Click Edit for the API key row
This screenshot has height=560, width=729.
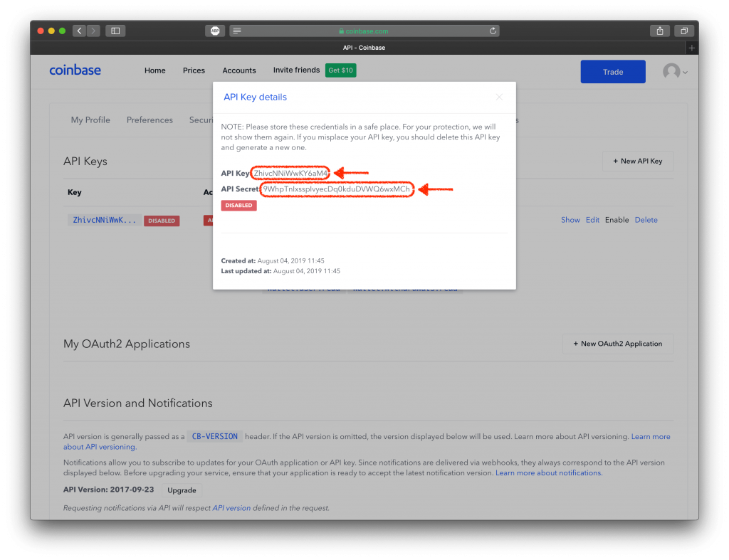592,220
